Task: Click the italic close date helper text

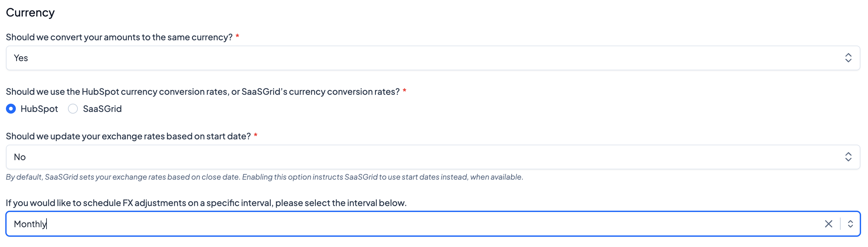Action: pyautogui.click(x=264, y=177)
